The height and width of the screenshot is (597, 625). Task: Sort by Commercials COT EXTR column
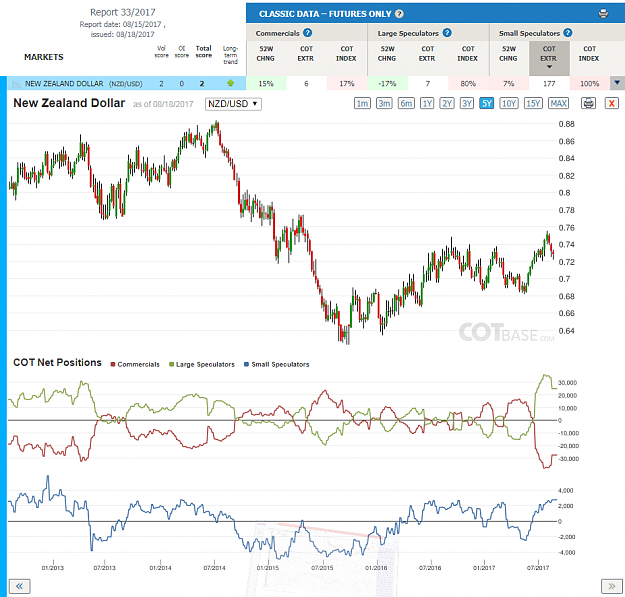coord(306,53)
